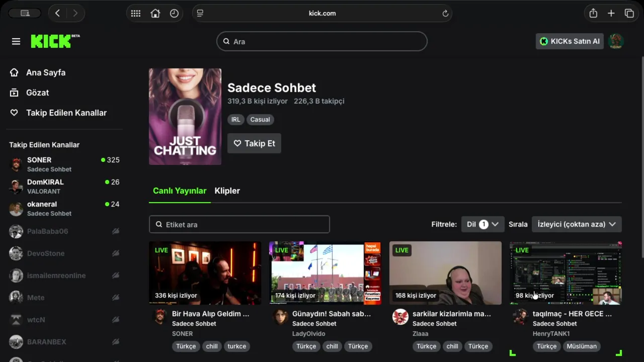The height and width of the screenshot is (362, 644).
Task: Open SONER's live stream thumbnail with 336 viewers
Action: point(205,273)
